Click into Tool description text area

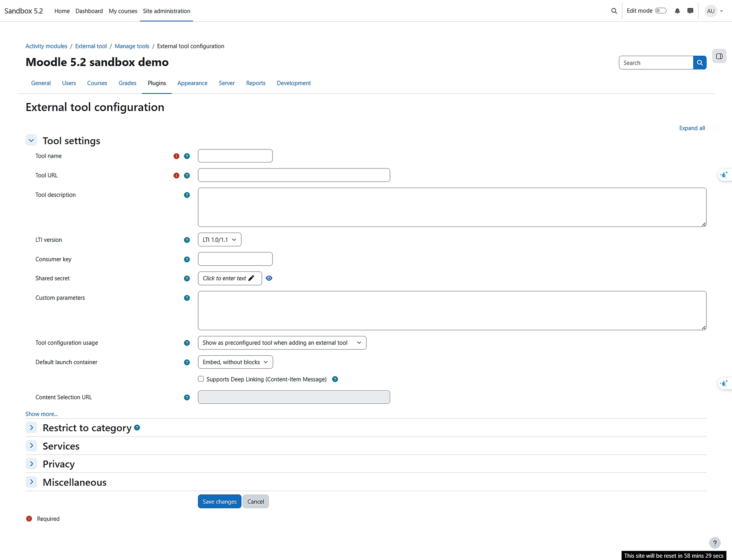(x=452, y=207)
